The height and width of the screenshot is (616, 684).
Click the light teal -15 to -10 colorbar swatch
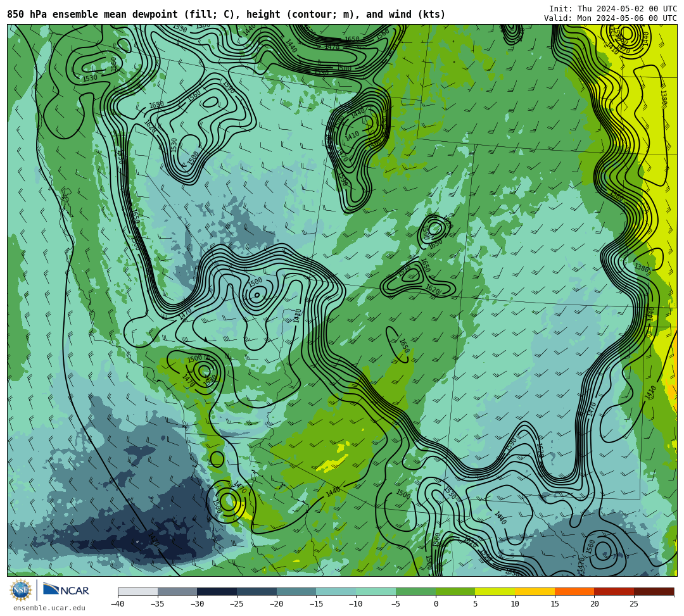pos(336,591)
